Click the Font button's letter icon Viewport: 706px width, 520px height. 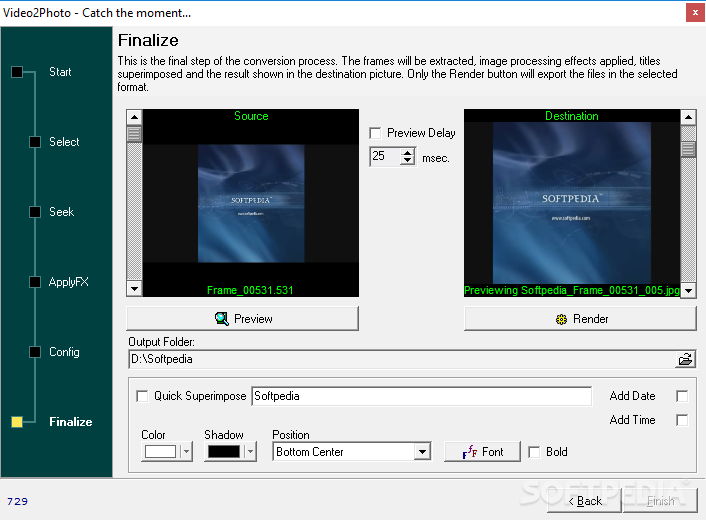(470, 452)
